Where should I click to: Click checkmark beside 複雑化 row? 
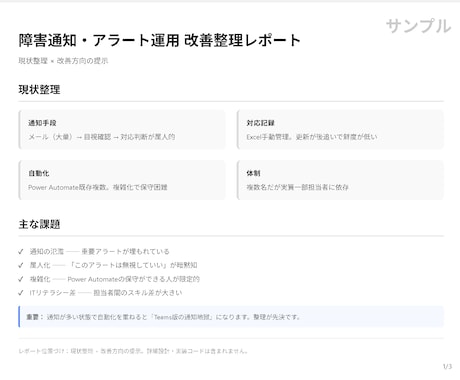[21, 279]
